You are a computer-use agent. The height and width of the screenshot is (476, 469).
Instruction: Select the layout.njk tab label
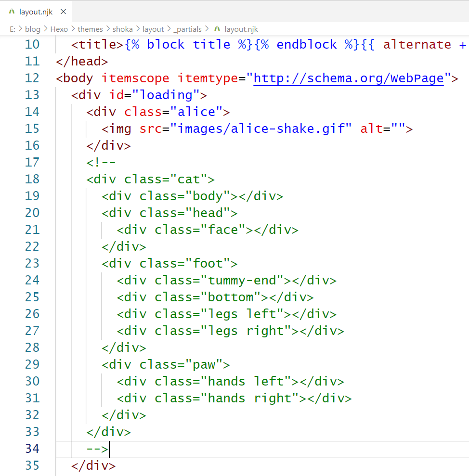pyautogui.click(x=36, y=12)
